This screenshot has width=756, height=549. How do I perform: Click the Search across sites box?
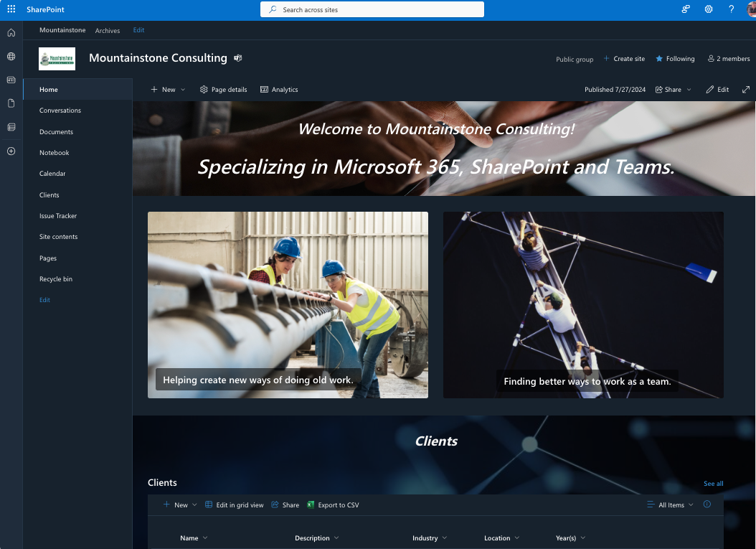[372, 9]
